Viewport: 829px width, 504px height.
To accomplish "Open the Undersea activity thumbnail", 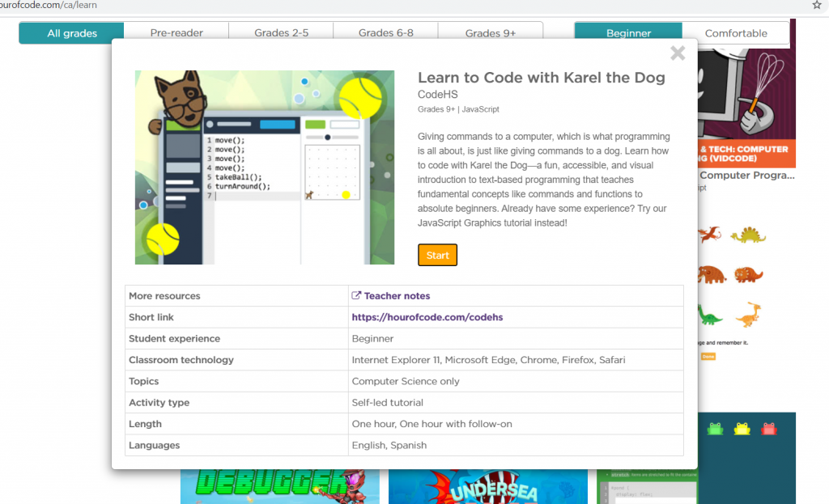I will pos(488,486).
